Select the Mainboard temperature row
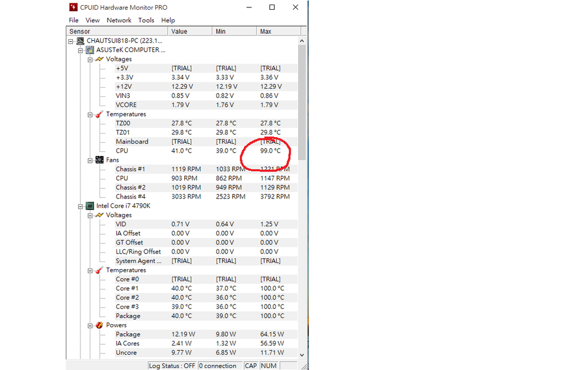Image resolution: width=588 pixels, height=370 pixels. coord(206,142)
